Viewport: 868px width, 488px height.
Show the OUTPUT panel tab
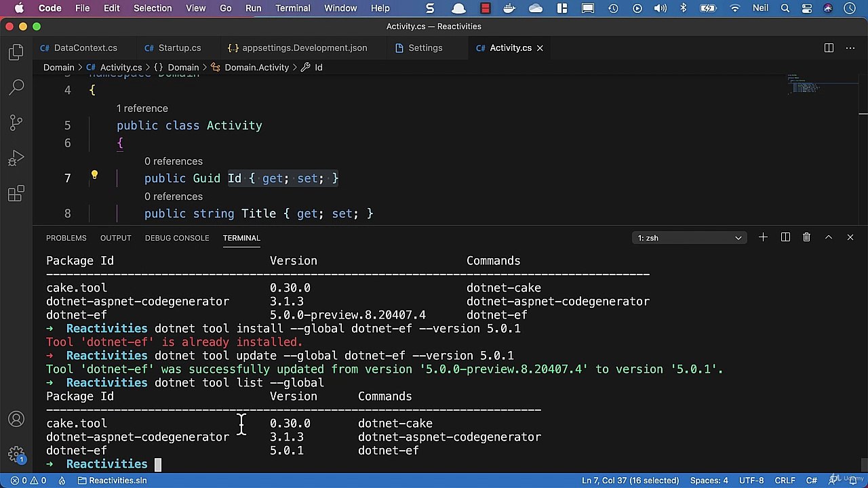tap(116, 238)
